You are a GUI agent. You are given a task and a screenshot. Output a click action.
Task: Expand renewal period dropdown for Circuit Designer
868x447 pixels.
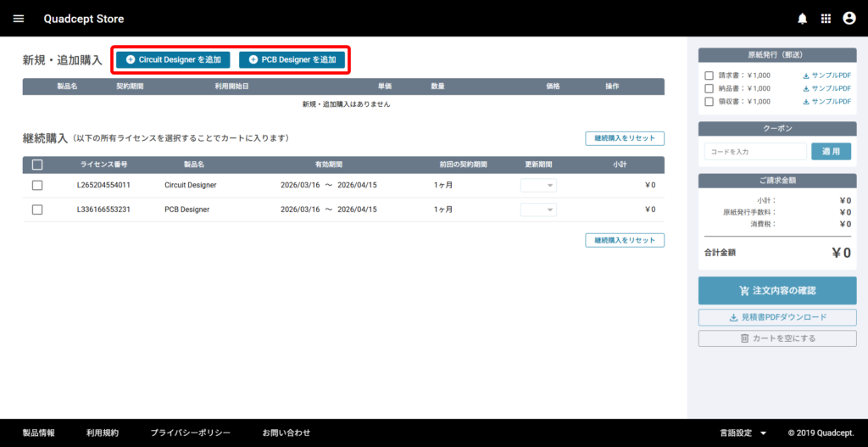click(538, 185)
